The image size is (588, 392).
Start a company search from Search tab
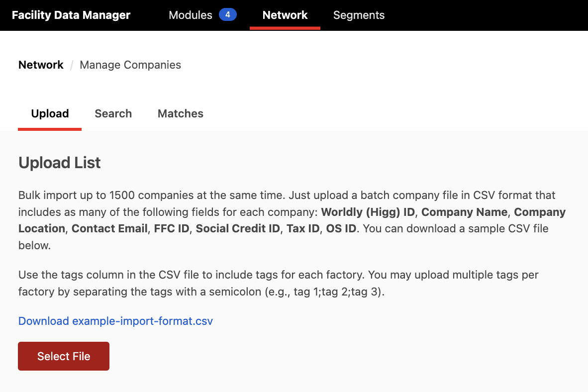(113, 113)
